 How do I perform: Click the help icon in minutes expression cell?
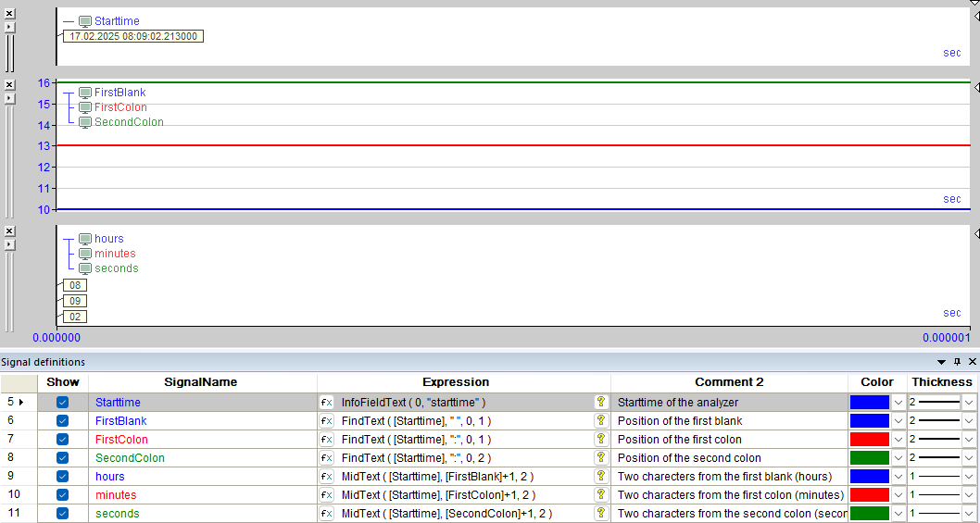pyautogui.click(x=601, y=495)
